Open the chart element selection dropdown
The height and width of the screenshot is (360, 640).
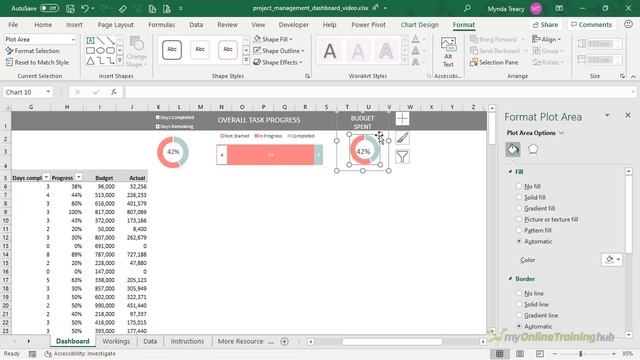point(73,40)
